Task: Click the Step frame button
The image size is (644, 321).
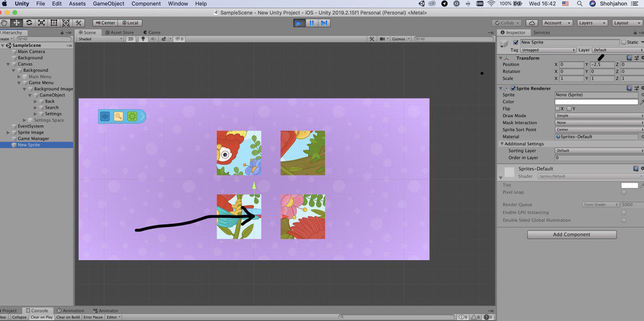Action: pos(325,23)
